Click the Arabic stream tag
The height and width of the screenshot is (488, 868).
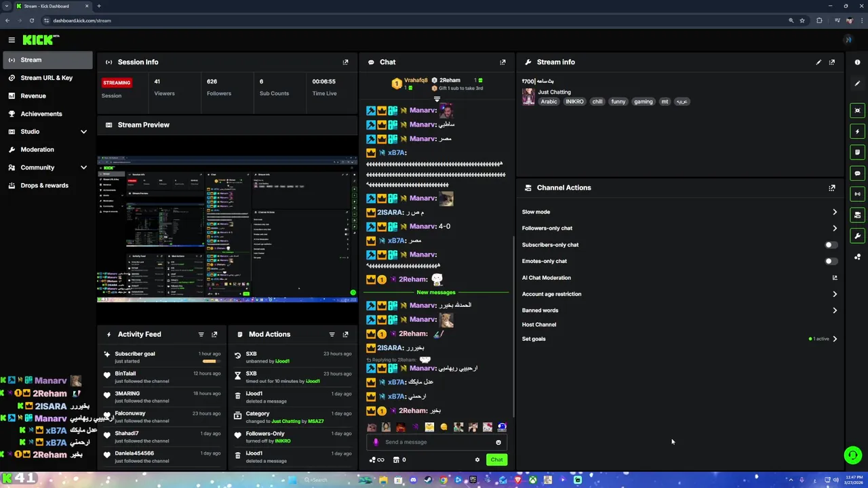pyautogui.click(x=549, y=102)
